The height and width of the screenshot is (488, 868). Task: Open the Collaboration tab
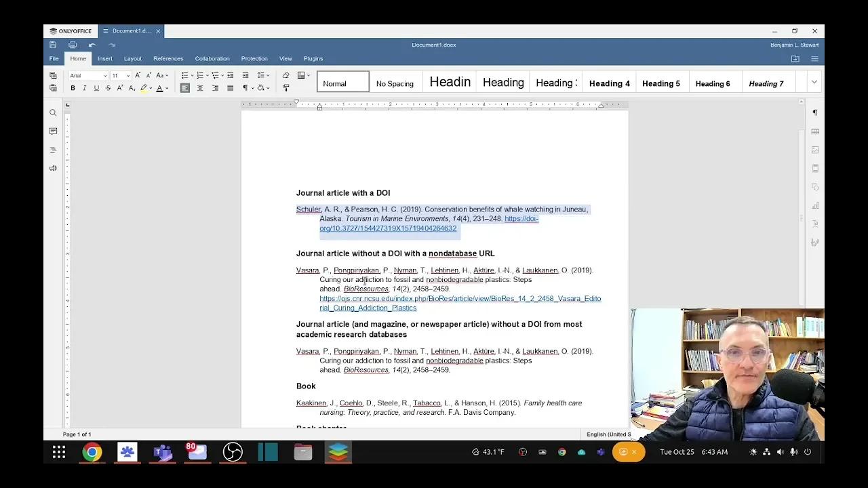pyautogui.click(x=212, y=58)
